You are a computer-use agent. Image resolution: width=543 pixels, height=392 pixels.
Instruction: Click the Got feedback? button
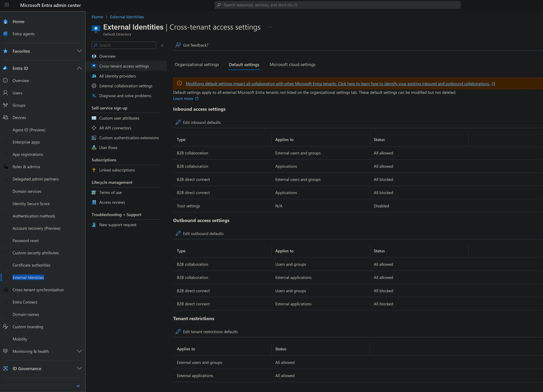[x=192, y=45]
